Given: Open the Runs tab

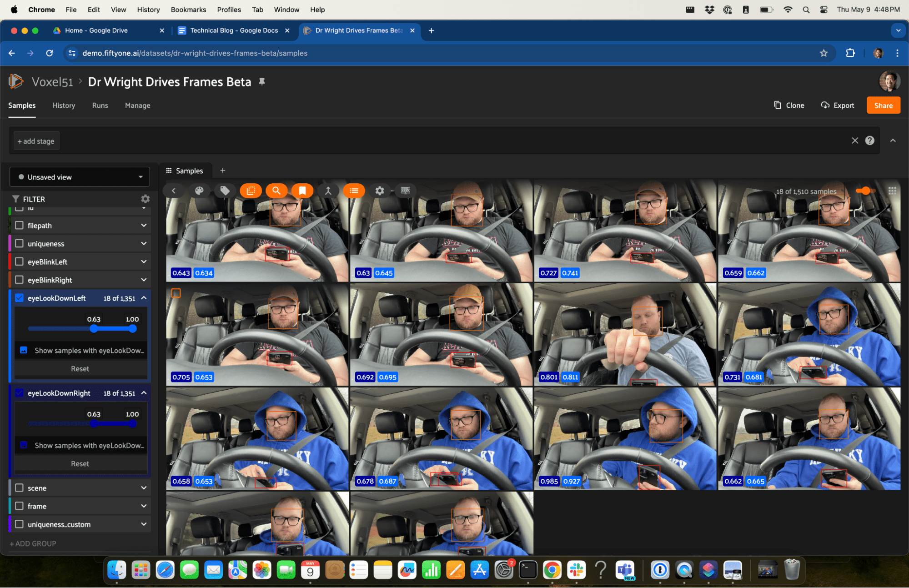Looking at the screenshot, I should (100, 105).
